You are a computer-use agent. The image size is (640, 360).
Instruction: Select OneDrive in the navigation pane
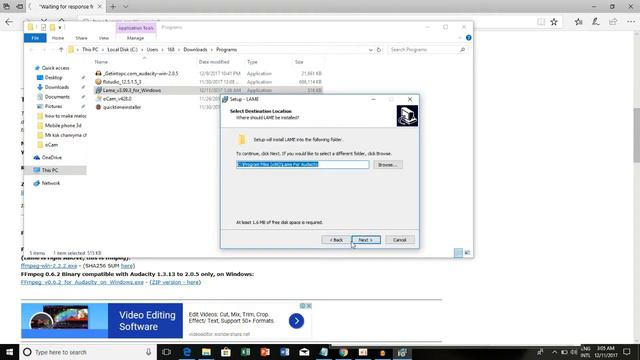[51, 157]
